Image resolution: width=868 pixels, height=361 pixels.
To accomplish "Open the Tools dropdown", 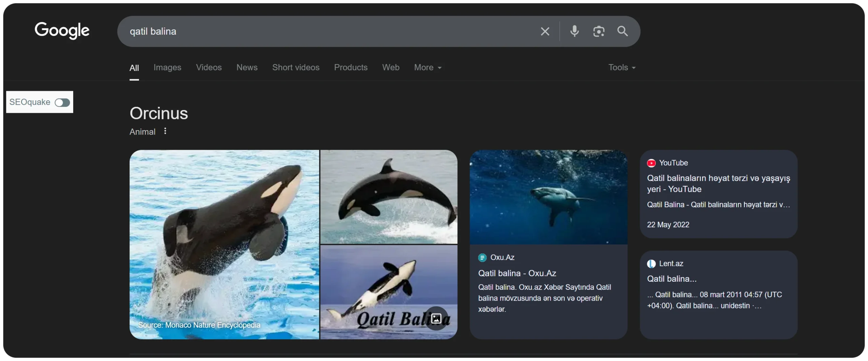I will [x=622, y=67].
